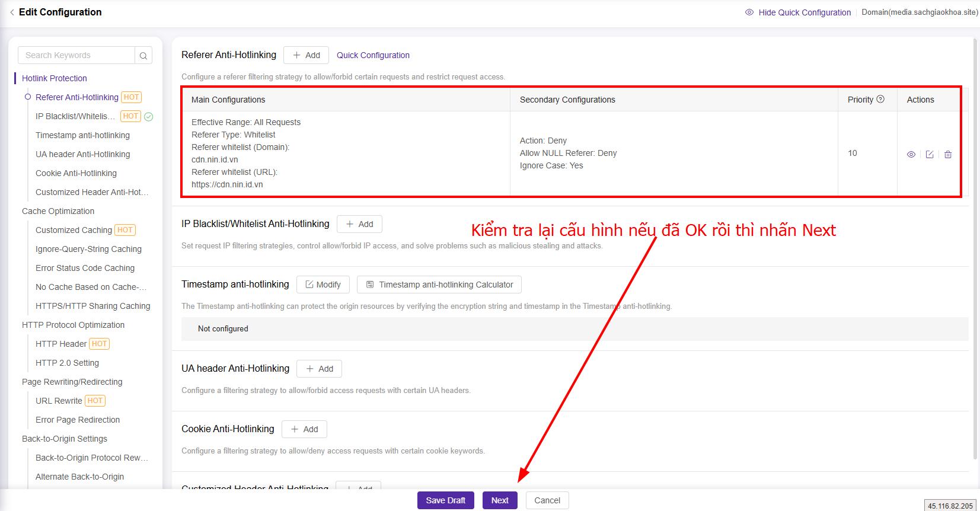The image size is (980, 511).
Task: Open the Quick Configuration link
Action: pos(373,55)
